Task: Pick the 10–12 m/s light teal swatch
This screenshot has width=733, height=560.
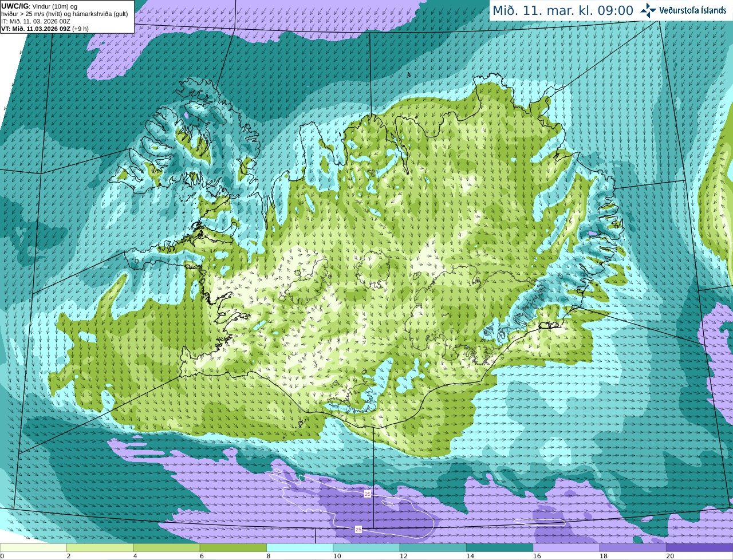Action: point(366,548)
